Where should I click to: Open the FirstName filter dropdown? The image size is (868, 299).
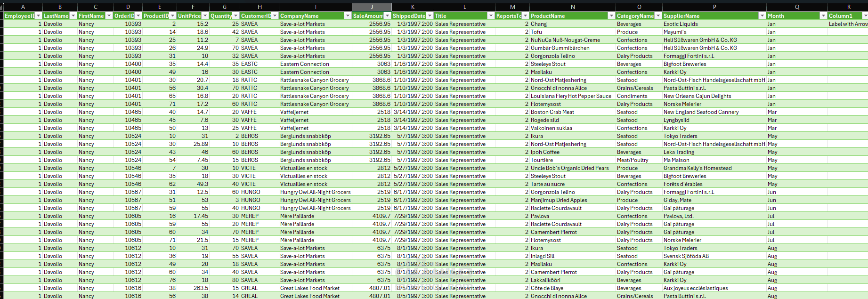(x=109, y=16)
